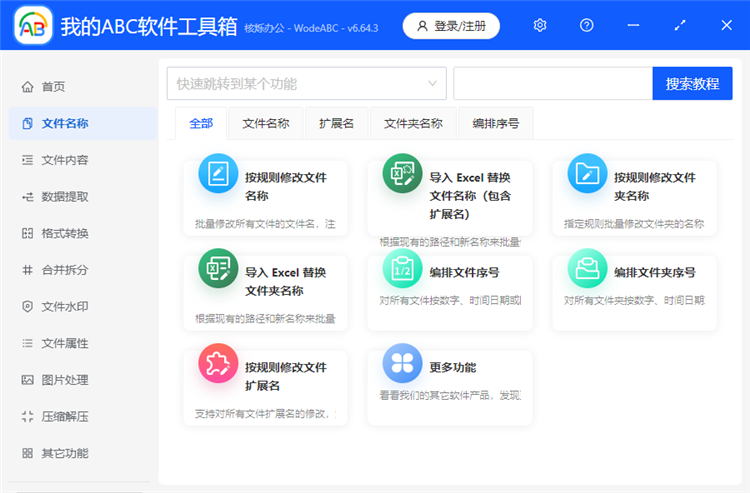This screenshot has height=493, width=750.
Task: Click the 导入 Excel 替换文件名称 green icon
Action: 402,174
